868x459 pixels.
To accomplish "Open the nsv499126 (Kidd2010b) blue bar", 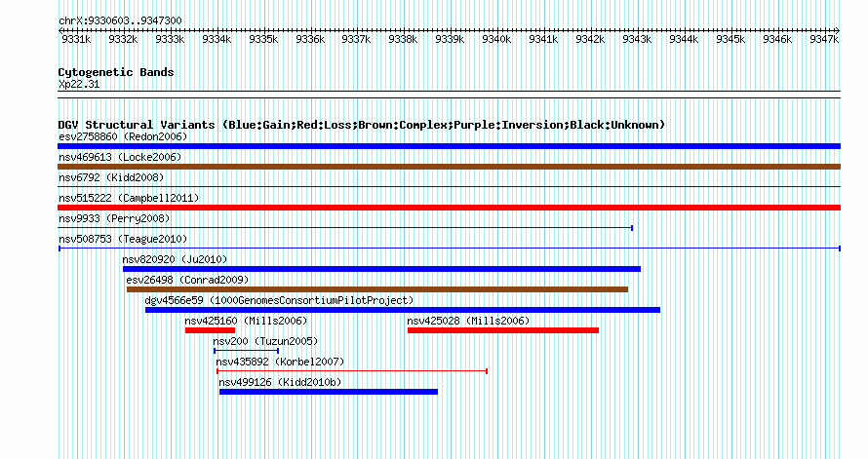I will (329, 392).
